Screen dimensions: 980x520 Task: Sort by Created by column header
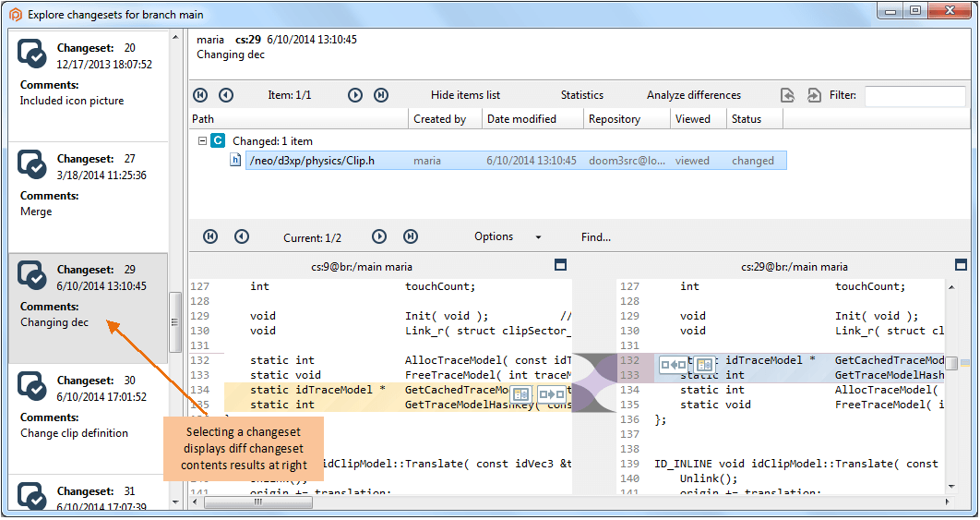[445, 119]
